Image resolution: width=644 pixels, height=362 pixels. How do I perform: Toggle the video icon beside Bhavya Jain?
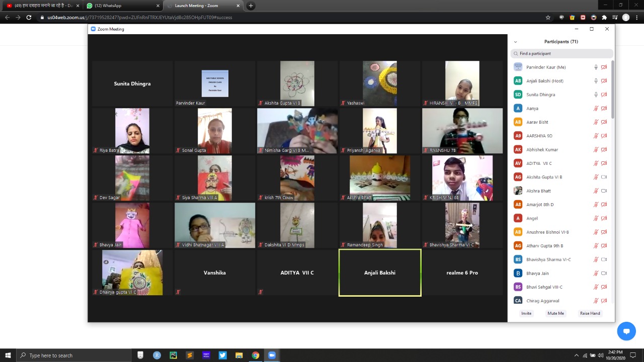[604, 273]
